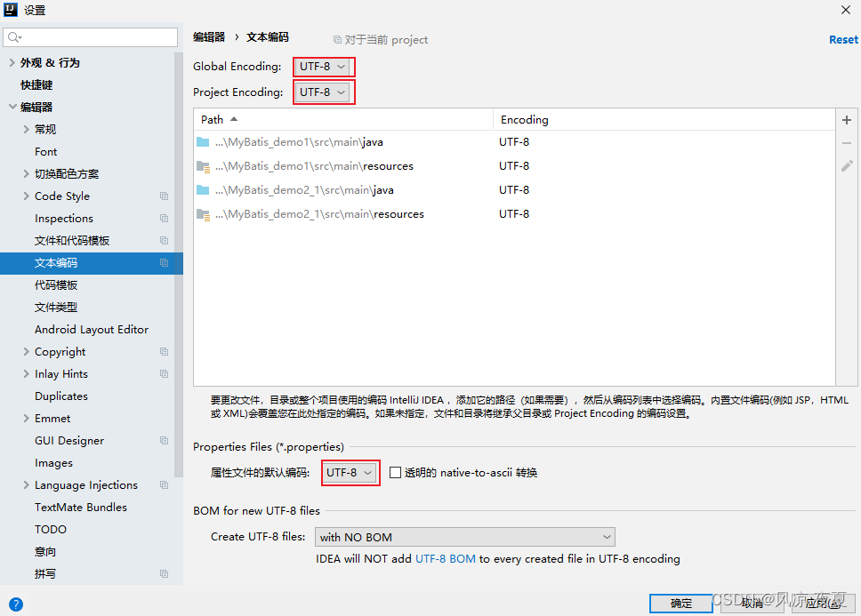The image size is (861, 616).
Task: Expand the 切换配色方案 tree node
Action: point(26,174)
